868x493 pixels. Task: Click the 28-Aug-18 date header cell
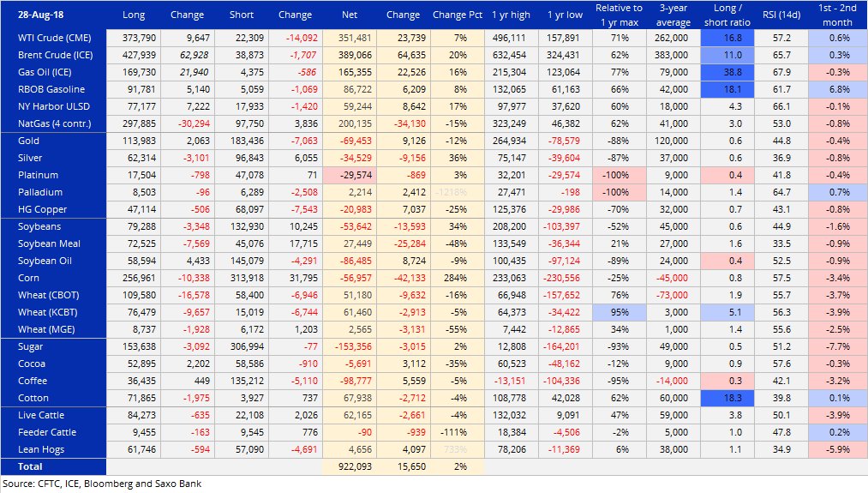pos(39,15)
